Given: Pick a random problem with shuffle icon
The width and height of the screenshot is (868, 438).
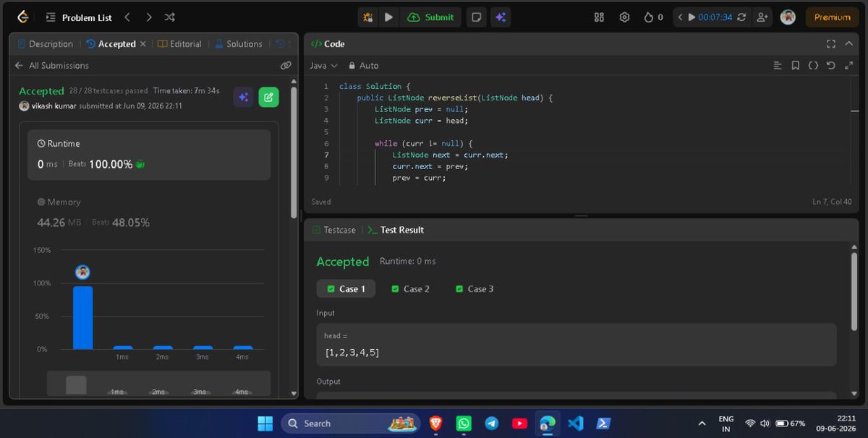Looking at the screenshot, I should coord(169,17).
